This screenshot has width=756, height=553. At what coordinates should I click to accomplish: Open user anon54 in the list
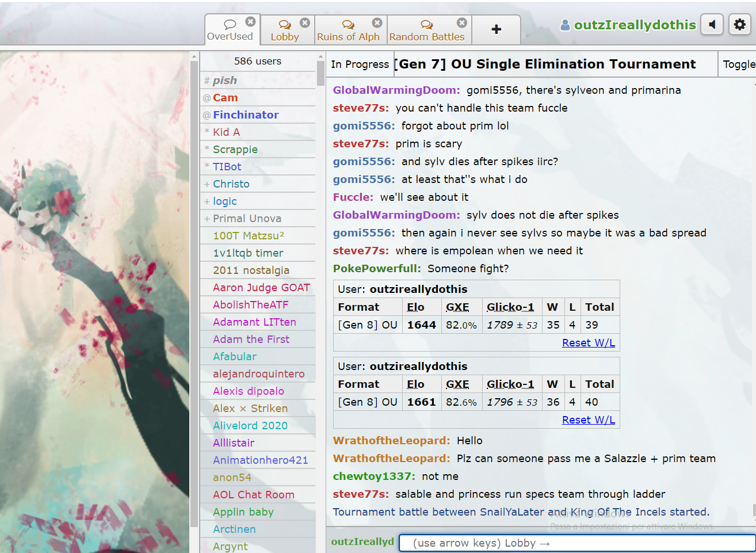tap(258, 477)
